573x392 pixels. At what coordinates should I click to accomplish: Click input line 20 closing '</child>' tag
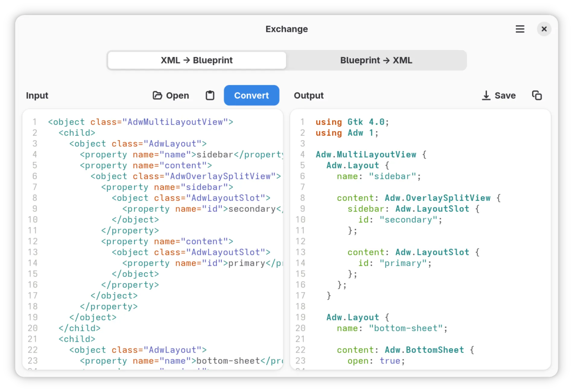coord(80,328)
